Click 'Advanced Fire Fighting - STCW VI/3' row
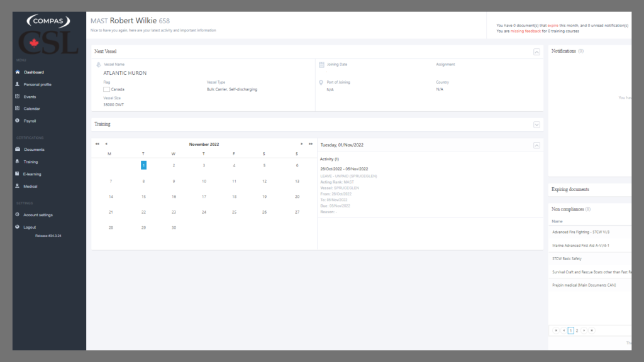Viewport: 644px width, 362px height. [x=590, y=232]
